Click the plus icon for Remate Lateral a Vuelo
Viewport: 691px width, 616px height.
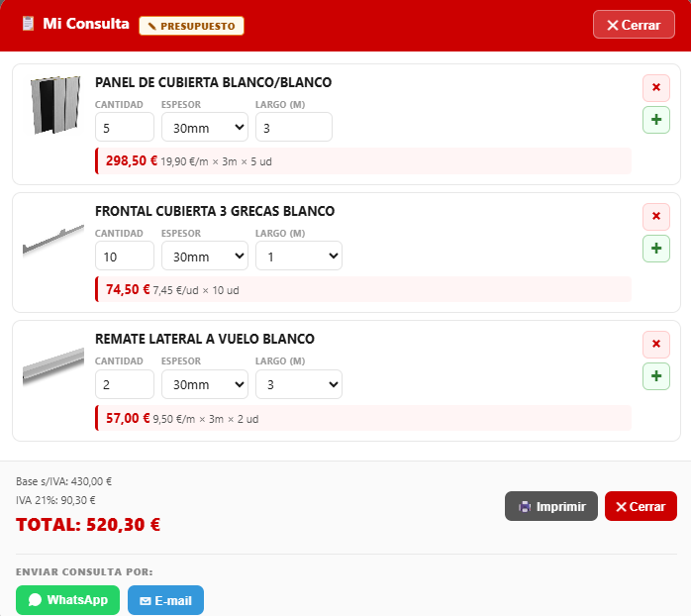655,376
